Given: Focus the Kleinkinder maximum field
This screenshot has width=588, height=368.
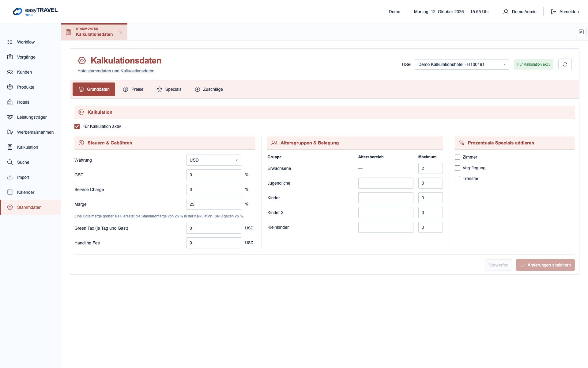Looking at the screenshot, I should coord(430,227).
